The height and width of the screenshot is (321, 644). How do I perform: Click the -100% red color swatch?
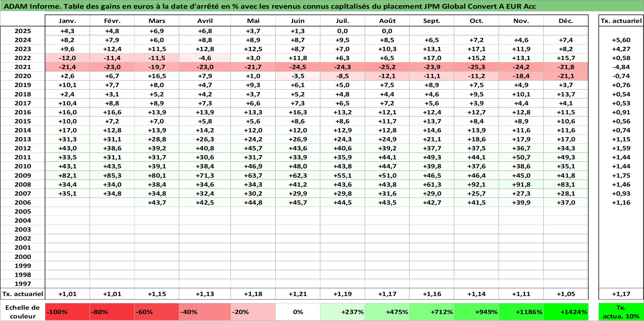point(67,312)
